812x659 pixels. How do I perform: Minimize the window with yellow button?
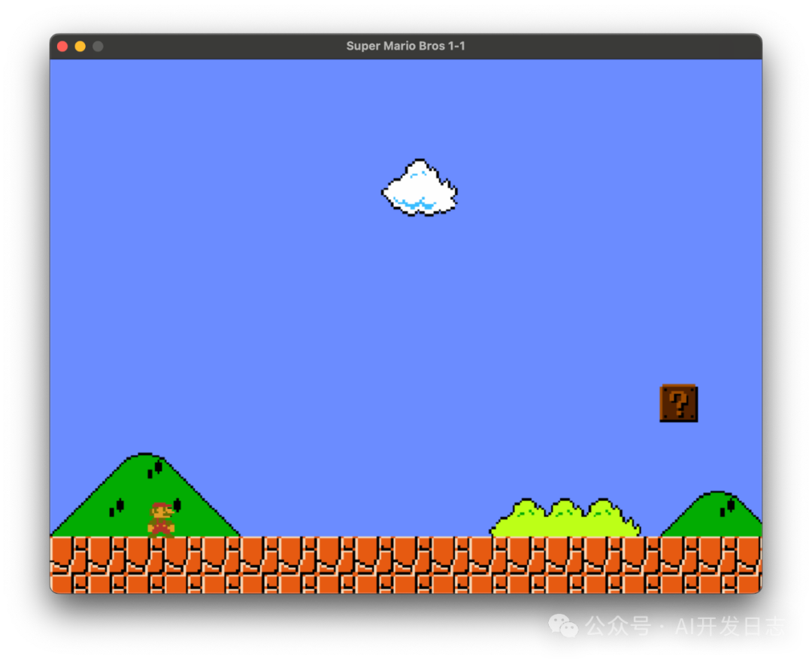click(x=80, y=46)
